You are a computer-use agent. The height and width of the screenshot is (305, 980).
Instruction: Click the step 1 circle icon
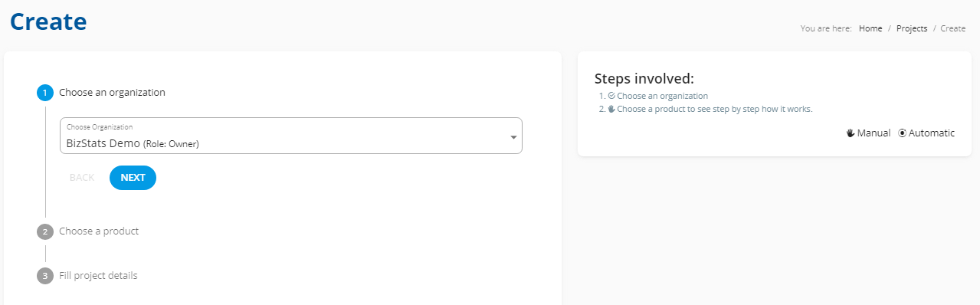pos(45,93)
